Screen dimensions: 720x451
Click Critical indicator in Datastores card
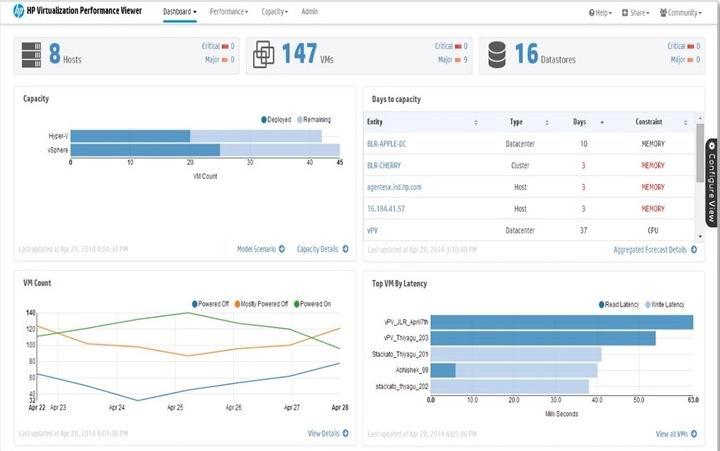point(684,46)
